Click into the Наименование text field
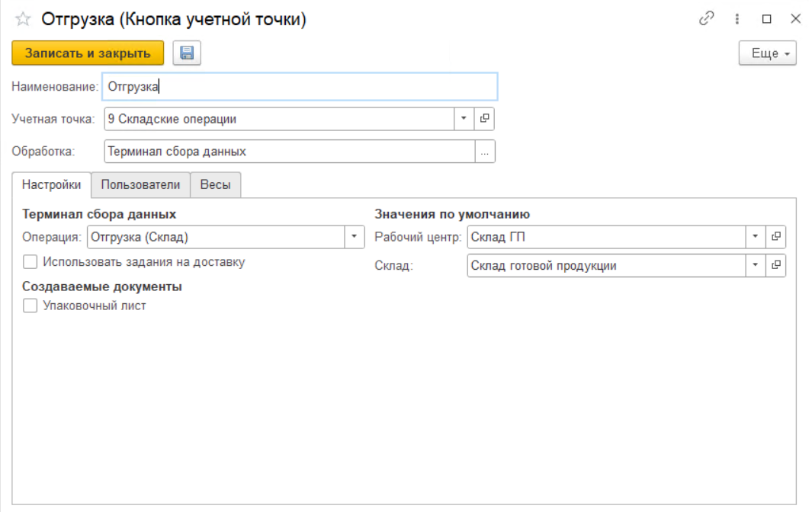The image size is (812, 512). tap(301, 87)
